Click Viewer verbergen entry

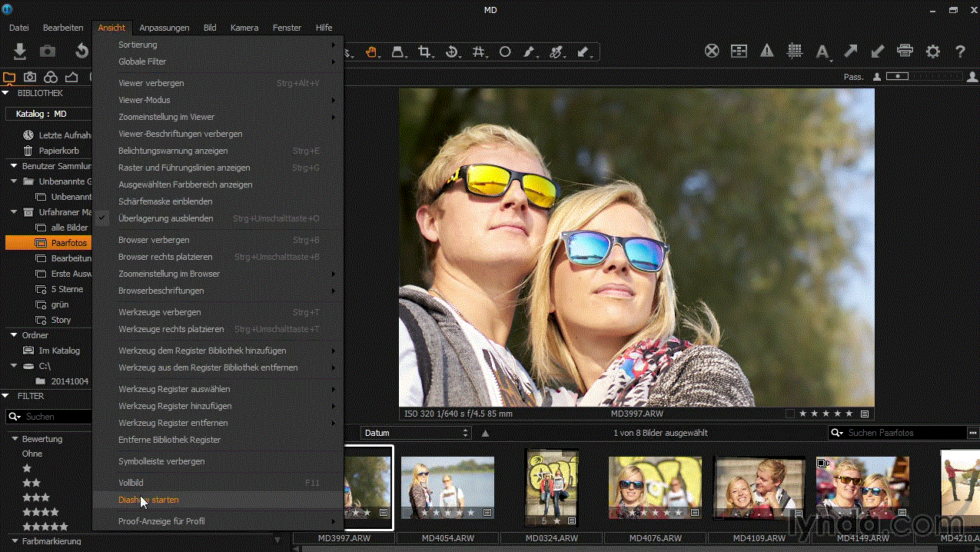pos(218,83)
